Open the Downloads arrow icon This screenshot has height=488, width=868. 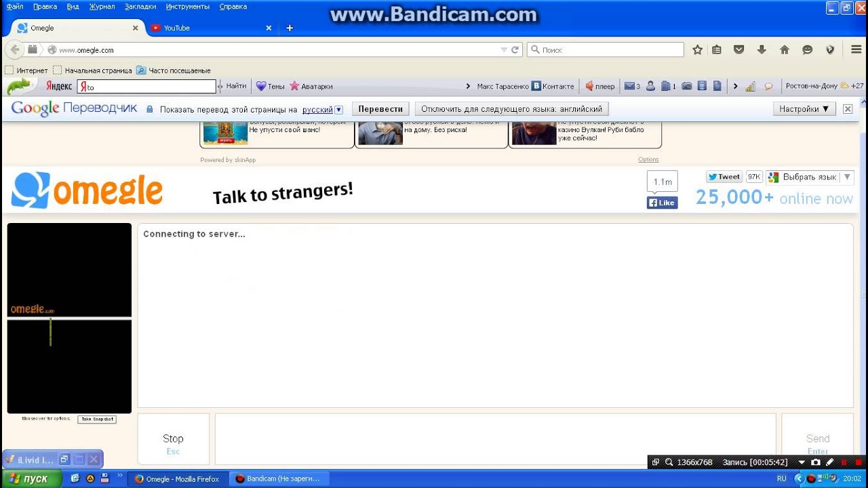pos(762,49)
